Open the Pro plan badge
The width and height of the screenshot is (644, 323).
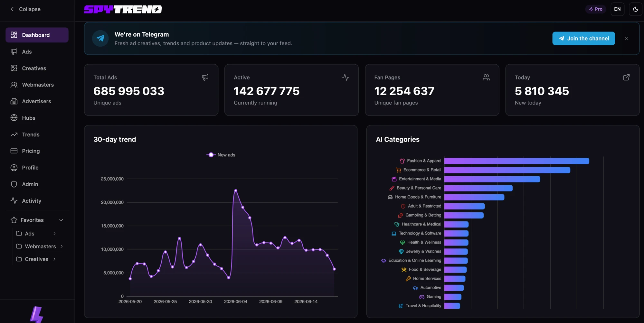[x=596, y=9]
